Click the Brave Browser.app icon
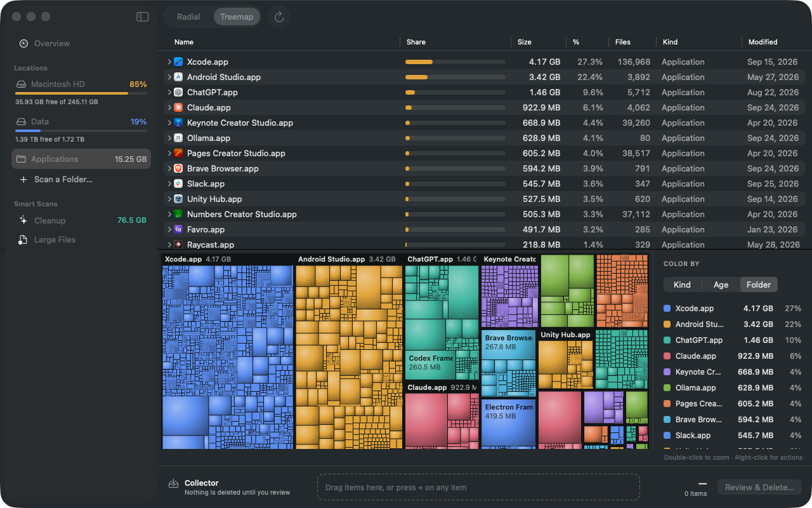The height and width of the screenshot is (508, 812). tap(178, 169)
